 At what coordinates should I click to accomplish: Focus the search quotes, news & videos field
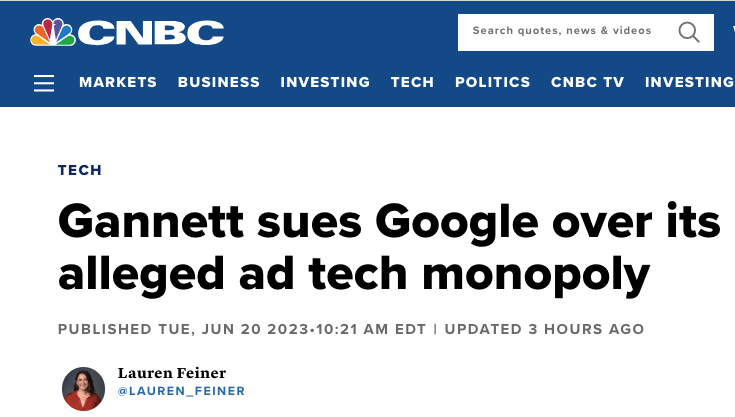pos(562,32)
